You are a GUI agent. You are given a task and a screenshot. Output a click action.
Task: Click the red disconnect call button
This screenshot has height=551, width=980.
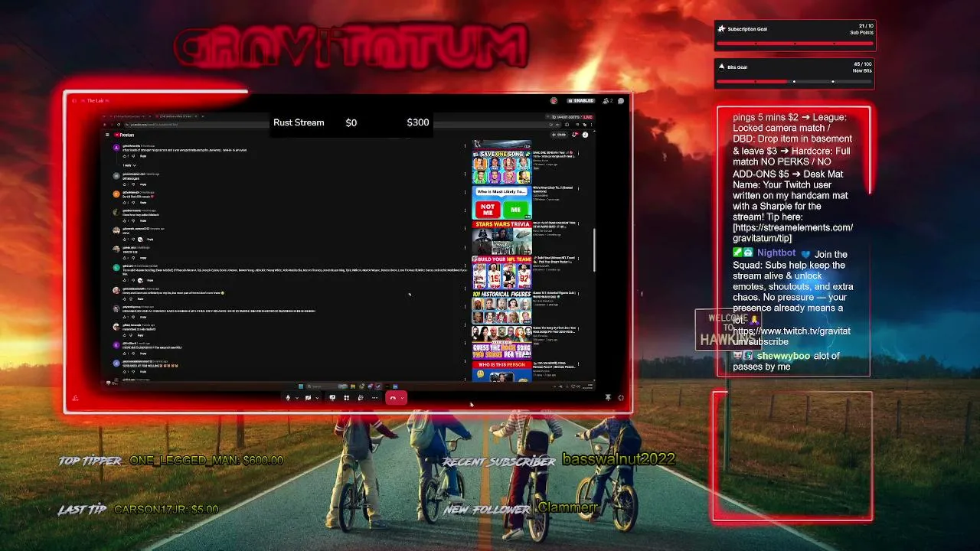(x=393, y=398)
